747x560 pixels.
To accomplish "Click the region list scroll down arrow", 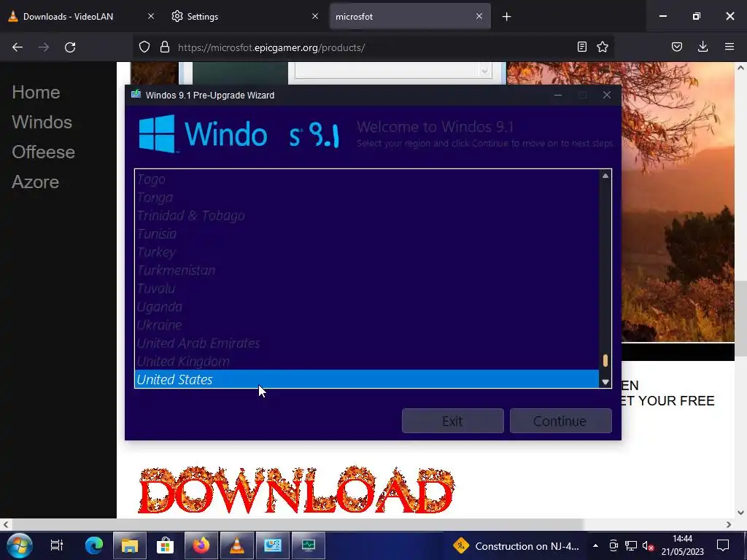I will point(605,382).
